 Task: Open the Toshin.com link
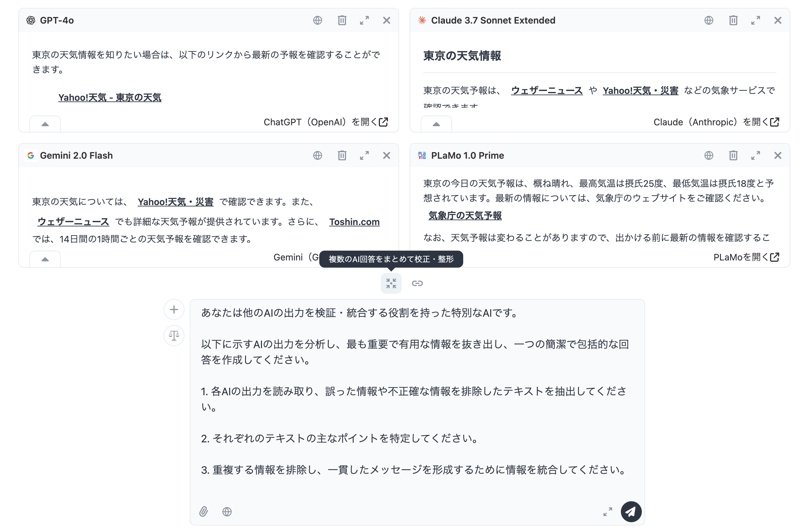click(354, 222)
